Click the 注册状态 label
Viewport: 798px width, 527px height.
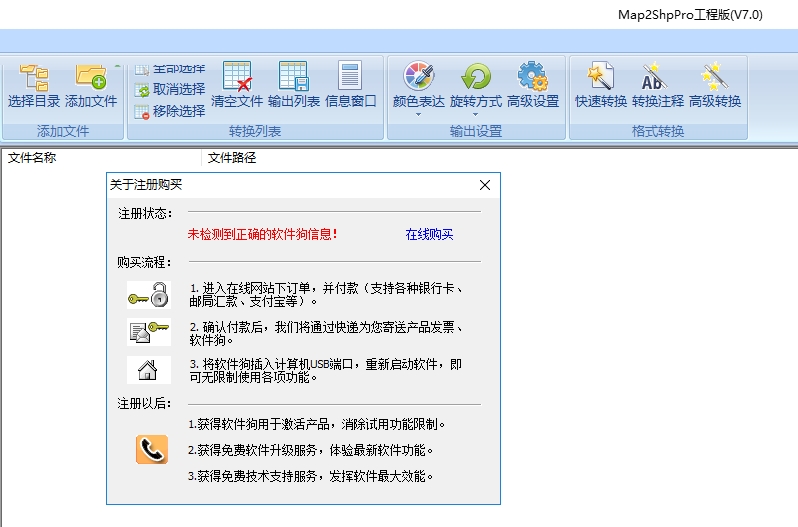(x=145, y=214)
